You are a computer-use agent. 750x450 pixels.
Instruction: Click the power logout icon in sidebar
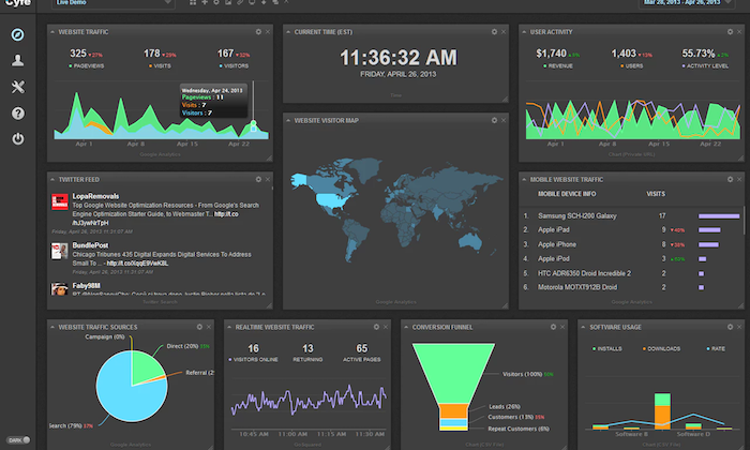click(18, 139)
